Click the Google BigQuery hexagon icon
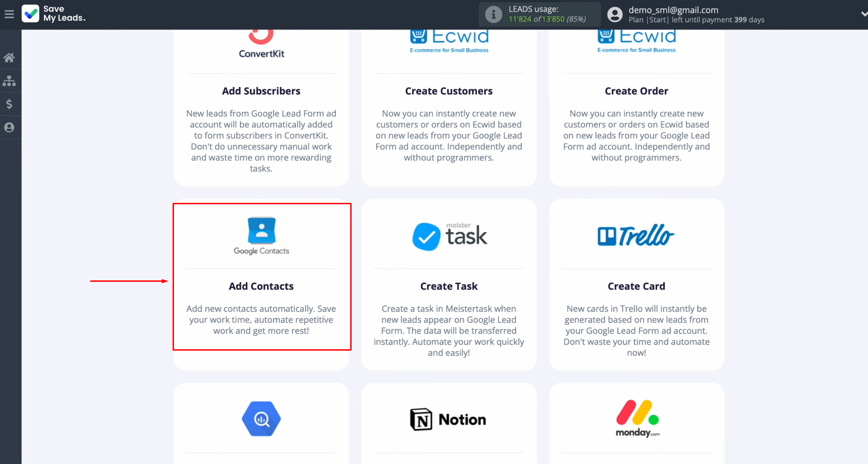 click(x=262, y=419)
